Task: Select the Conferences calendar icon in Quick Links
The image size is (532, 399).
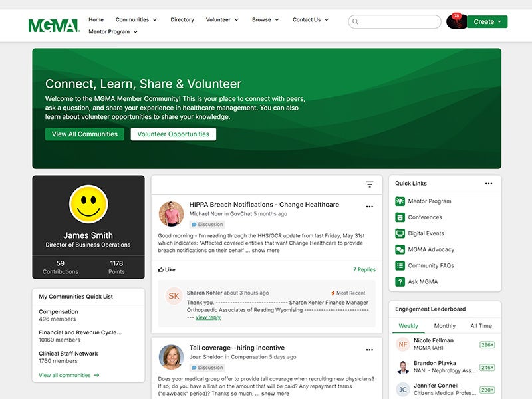Action: 400,217
